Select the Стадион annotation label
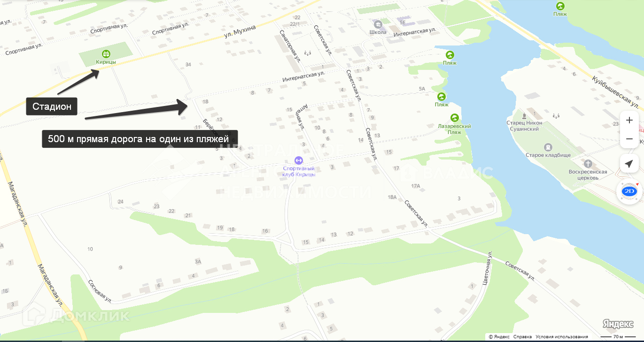 [x=52, y=106]
